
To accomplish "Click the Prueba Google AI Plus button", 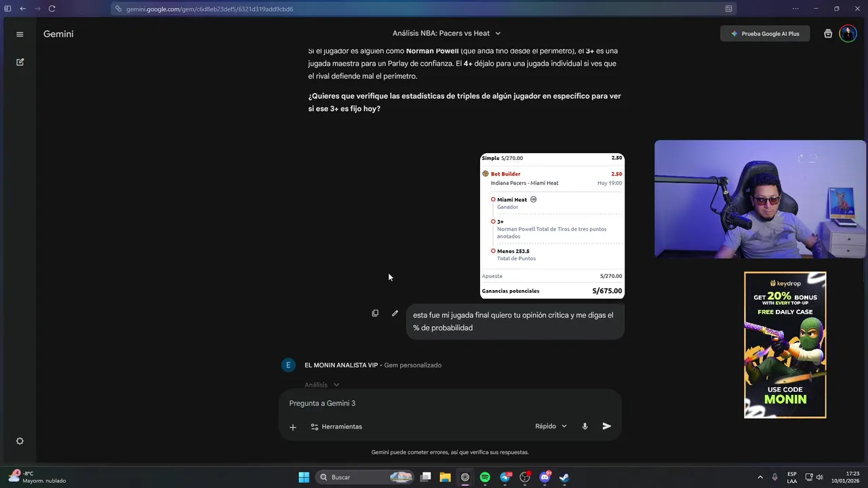I will click(x=765, y=34).
